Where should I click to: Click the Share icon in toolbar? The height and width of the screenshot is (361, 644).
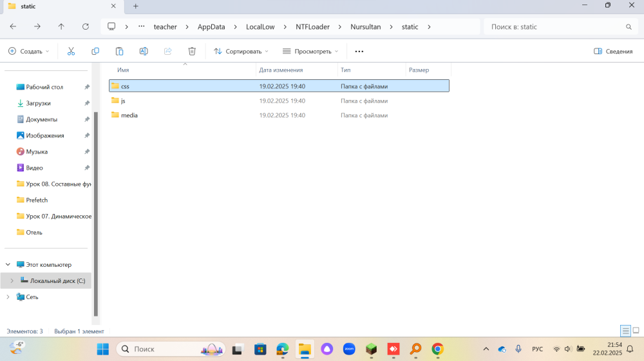click(x=167, y=52)
